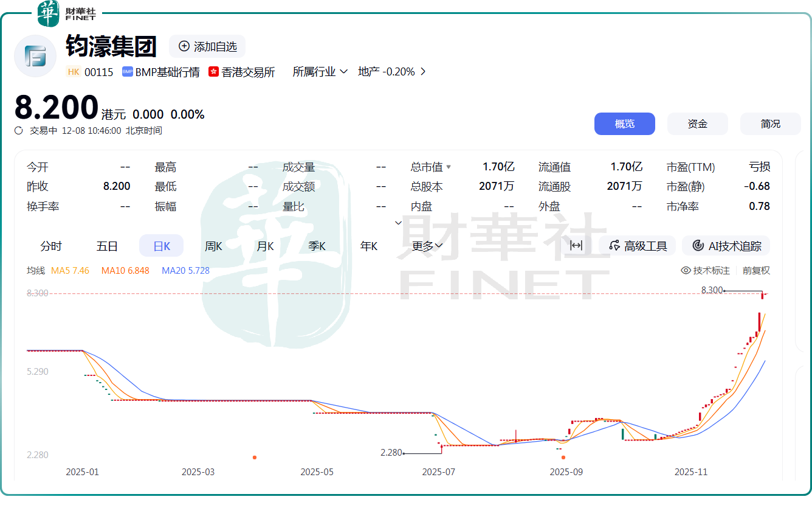Click the 概览 button
Image resolution: width=812 pixels, height=508 pixels.
click(625, 124)
